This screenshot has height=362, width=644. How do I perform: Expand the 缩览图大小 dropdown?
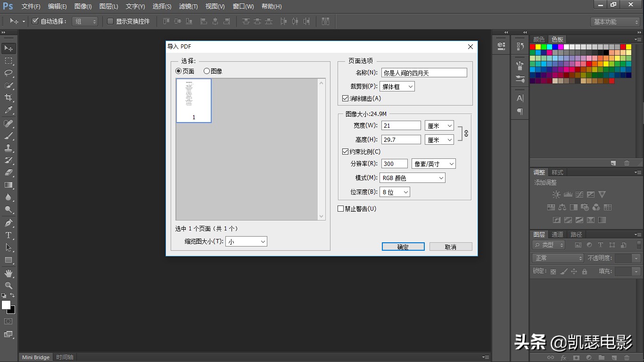point(246,241)
